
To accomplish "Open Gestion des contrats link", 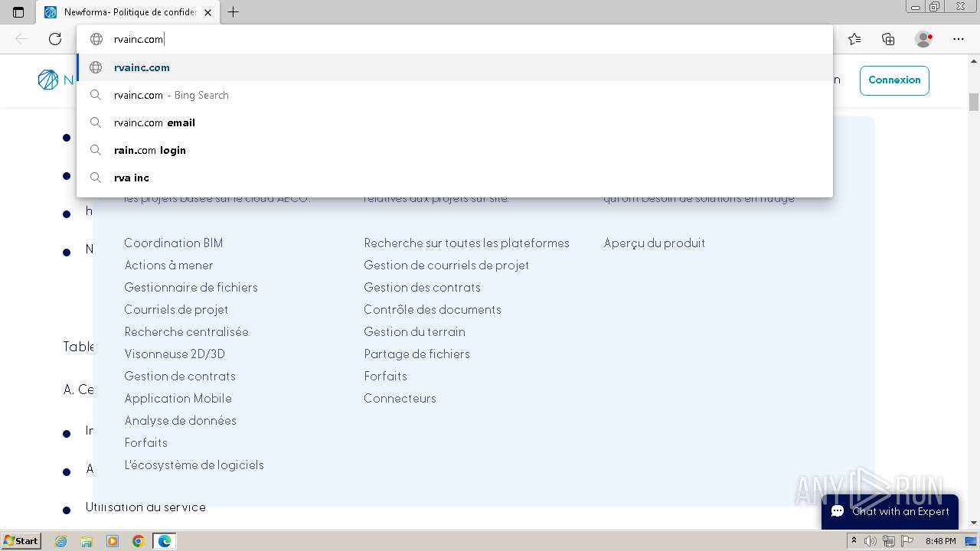I will click(423, 287).
